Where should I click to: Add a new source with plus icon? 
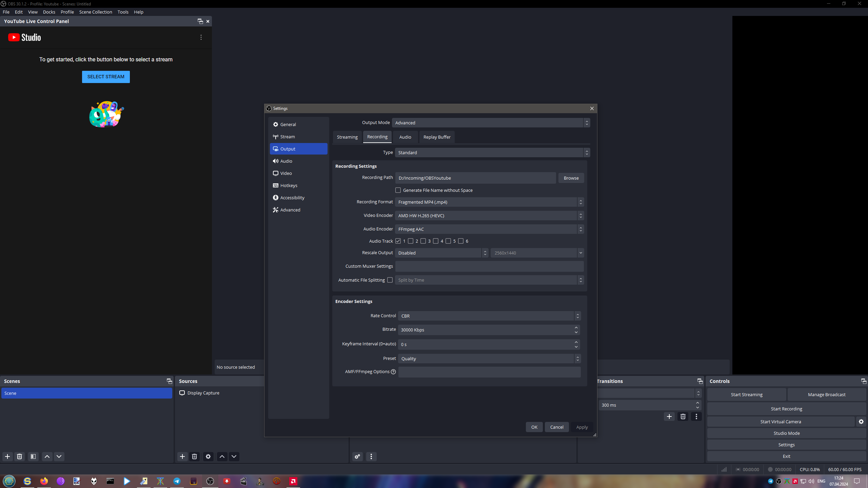point(182,456)
